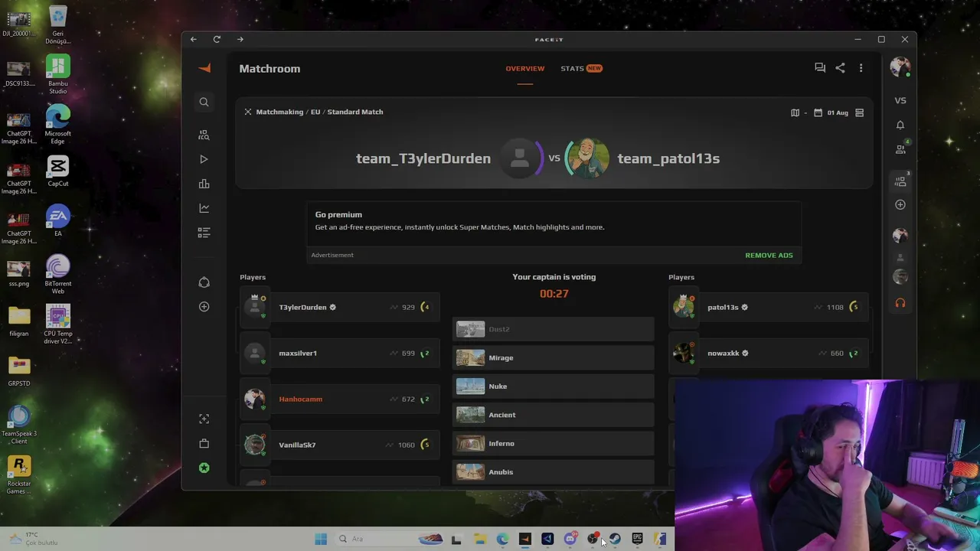The image size is (980, 551).
Task: Open the matchroom chat icon
Action: point(820,68)
